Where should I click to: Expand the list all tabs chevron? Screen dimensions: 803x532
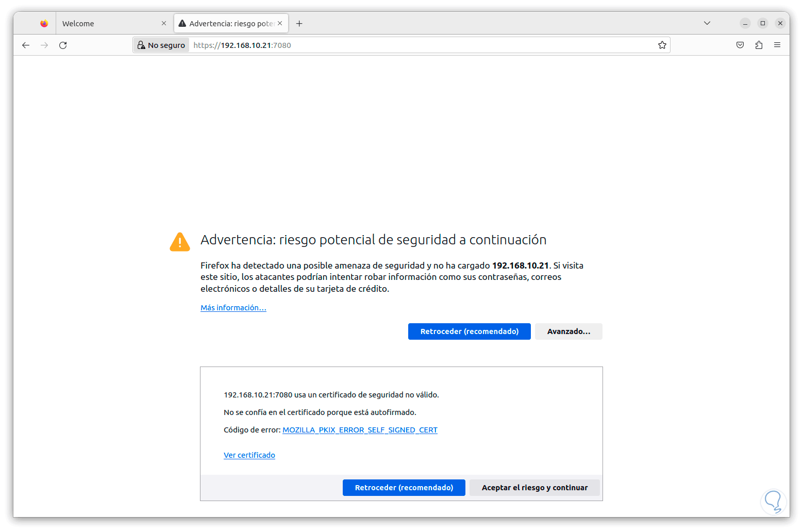click(707, 23)
